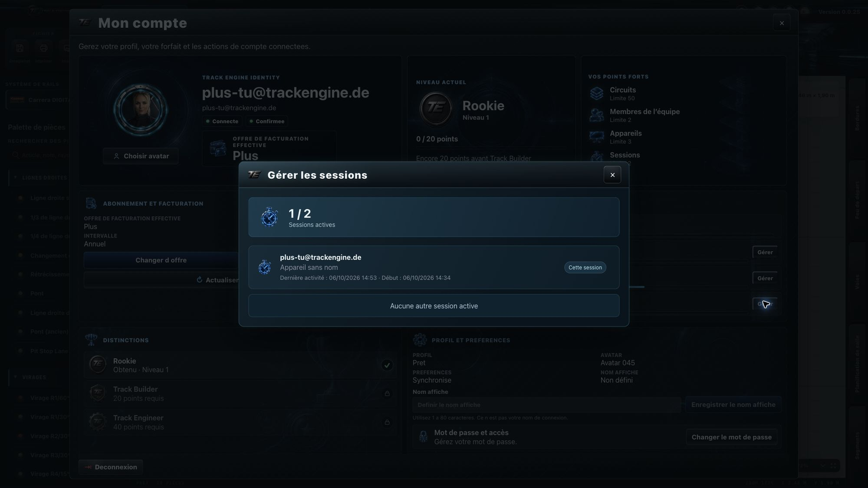Image resolution: width=868 pixels, height=488 pixels.
Task: Select the Track Engineer distinction row
Action: (240, 422)
